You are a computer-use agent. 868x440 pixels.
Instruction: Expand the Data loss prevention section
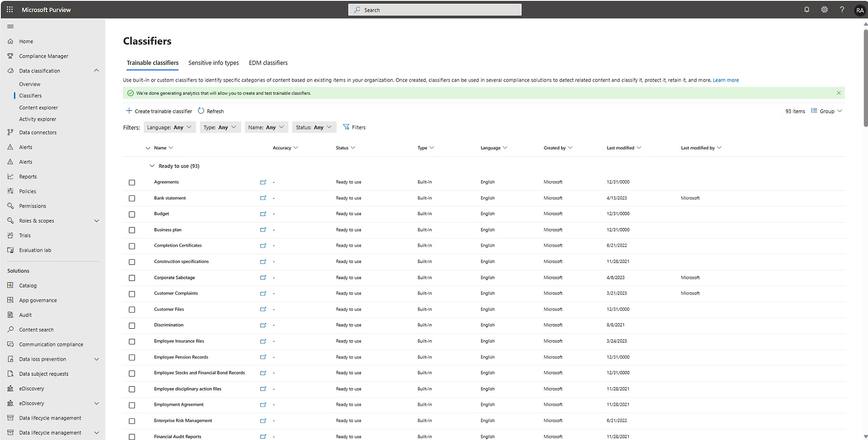(x=96, y=359)
